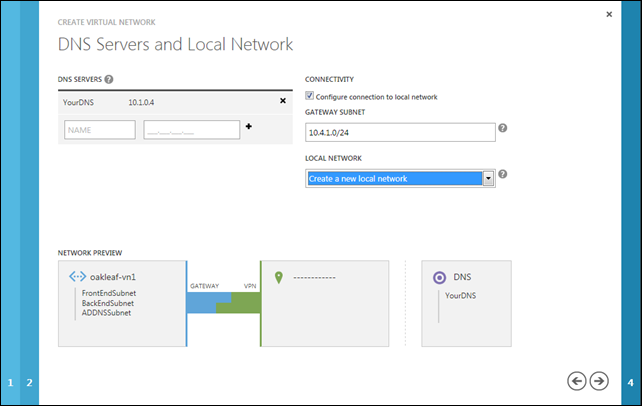Click the YourDNS name in DNS list
This screenshot has width=642, height=406.
pos(78,102)
